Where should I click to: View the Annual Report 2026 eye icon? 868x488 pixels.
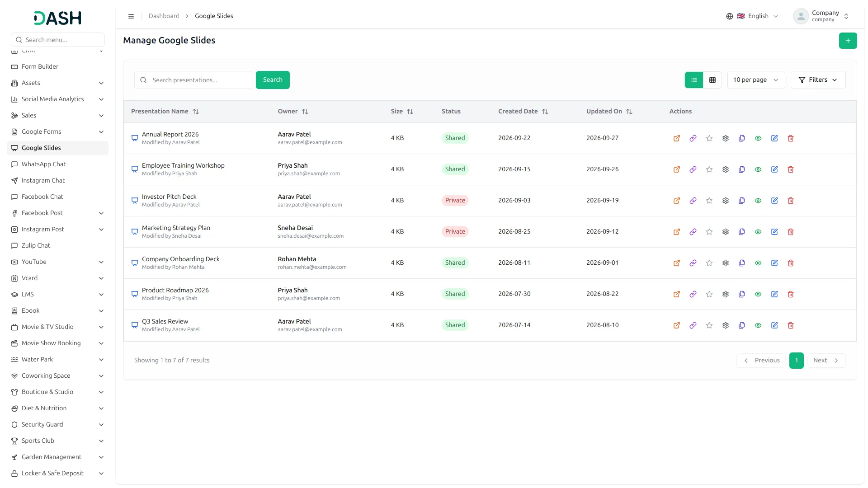(x=758, y=138)
